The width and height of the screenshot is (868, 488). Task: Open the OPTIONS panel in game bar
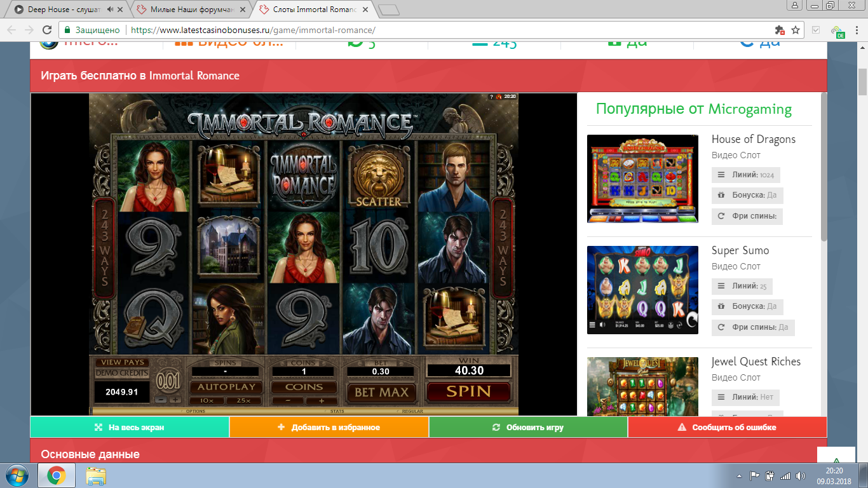tap(195, 412)
